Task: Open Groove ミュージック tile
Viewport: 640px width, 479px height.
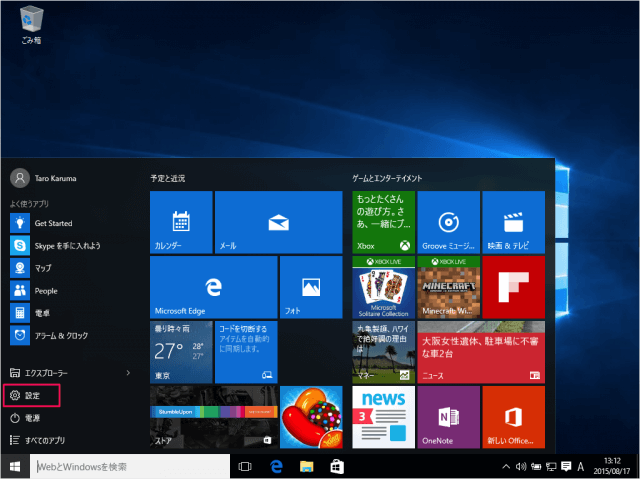Action: pos(449,222)
